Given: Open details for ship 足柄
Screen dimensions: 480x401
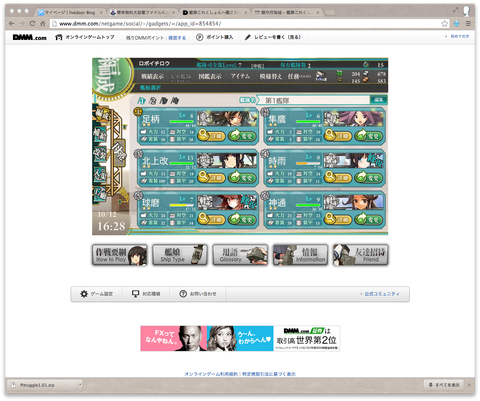Looking at the screenshot, I should point(211,135).
